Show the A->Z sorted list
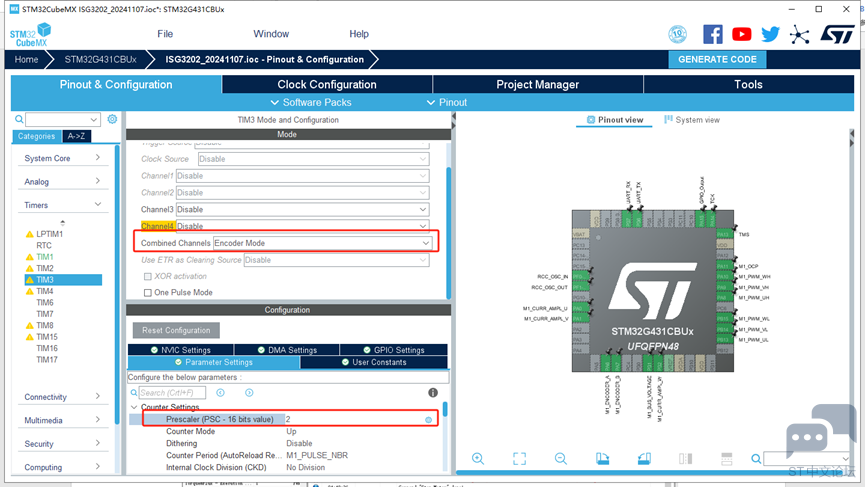The image size is (865, 487). click(76, 136)
